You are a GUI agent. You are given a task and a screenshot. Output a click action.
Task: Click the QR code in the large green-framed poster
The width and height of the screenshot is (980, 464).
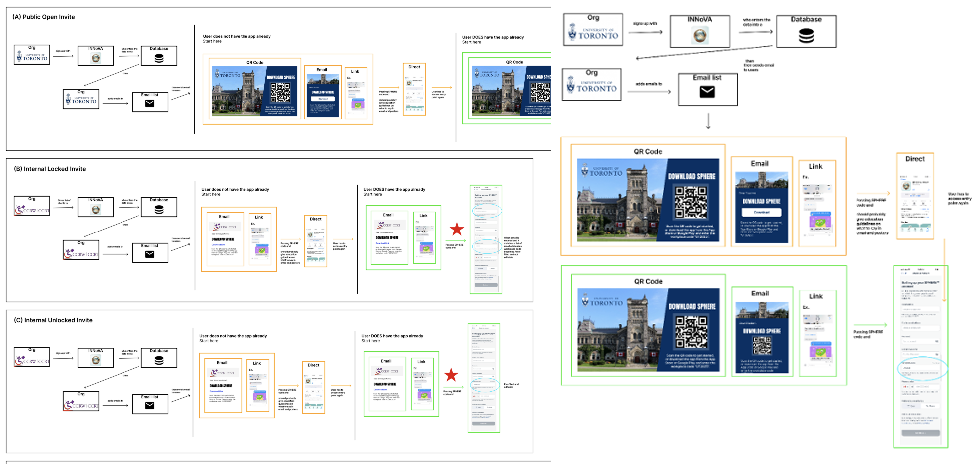pos(691,332)
